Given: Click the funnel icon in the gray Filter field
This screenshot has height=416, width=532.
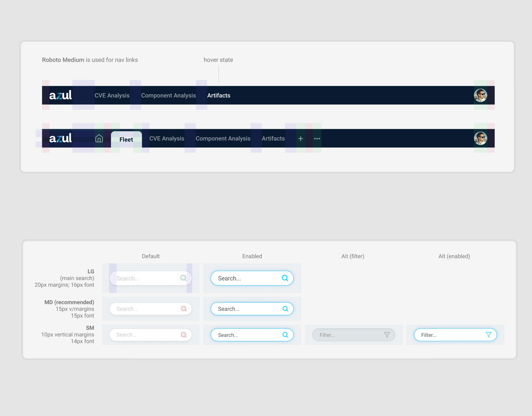Looking at the screenshot, I should click(387, 335).
